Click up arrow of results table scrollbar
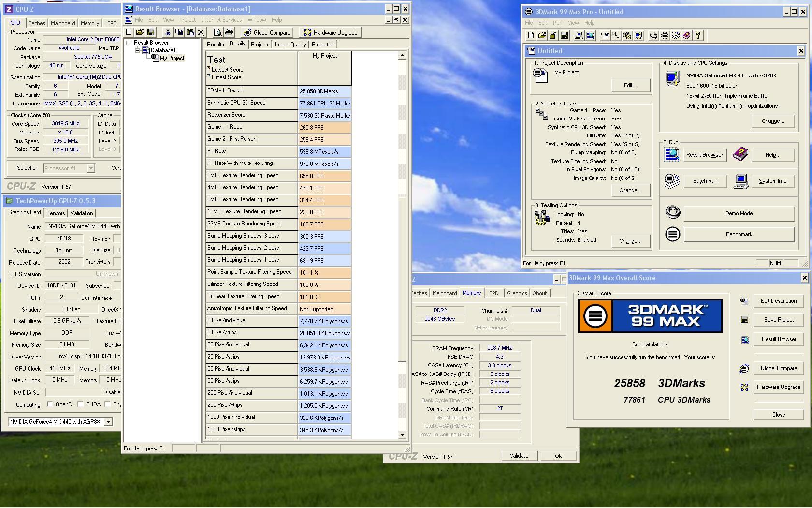Image resolution: width=812 pixels, height=508 pixels. (402, 56)
